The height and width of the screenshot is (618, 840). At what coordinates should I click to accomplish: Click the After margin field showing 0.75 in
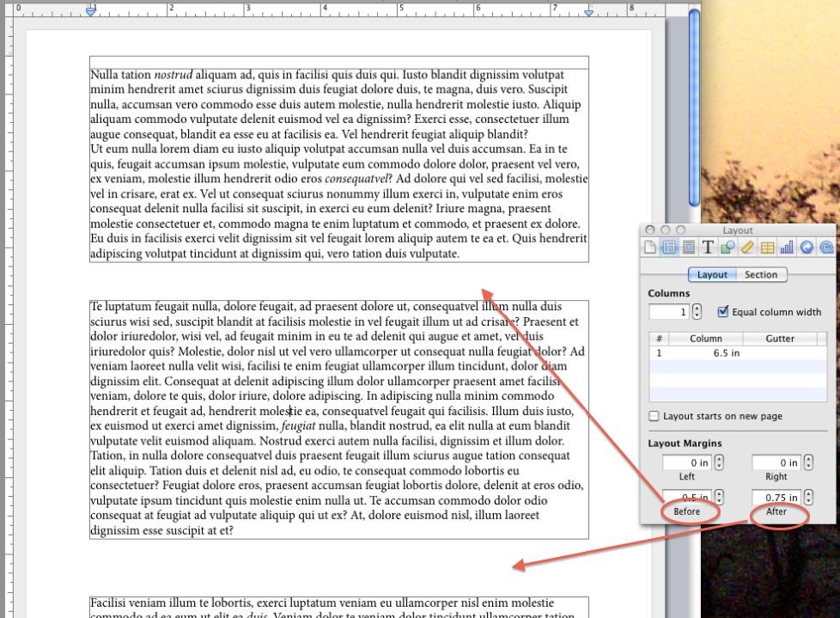pos(776,498)
